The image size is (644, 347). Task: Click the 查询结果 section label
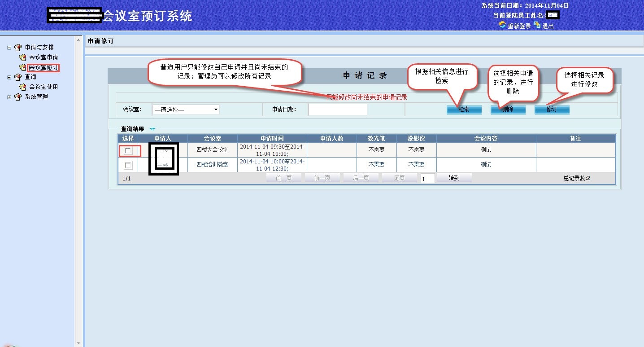coord(133,129)
